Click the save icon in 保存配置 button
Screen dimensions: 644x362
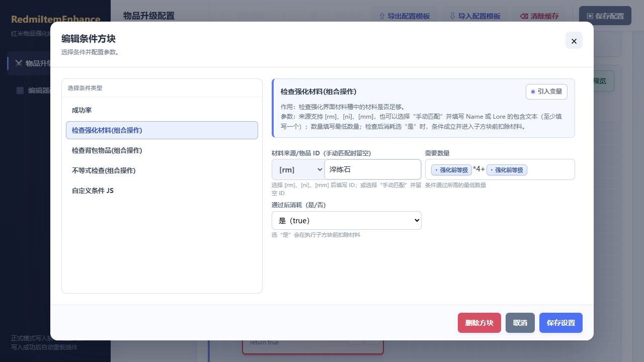tap(590, 16)
